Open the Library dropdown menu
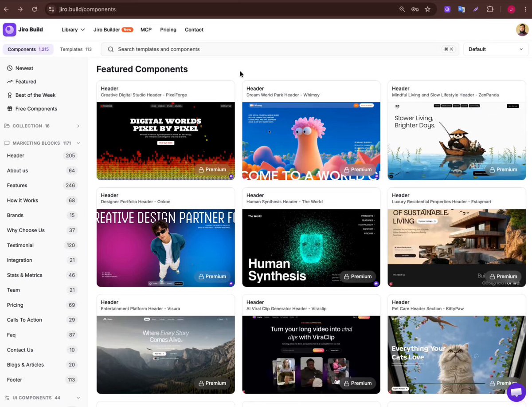The image size is (532, 407). click(73, 30)
